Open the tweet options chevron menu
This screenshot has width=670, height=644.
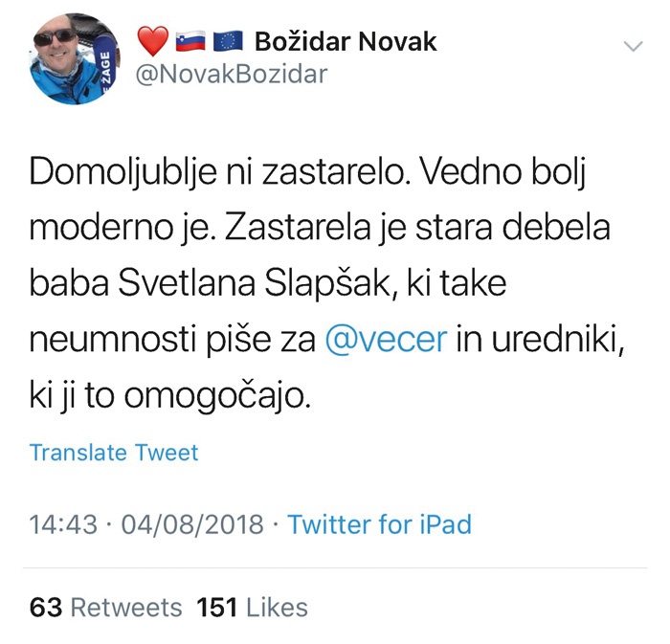(633, 46)
